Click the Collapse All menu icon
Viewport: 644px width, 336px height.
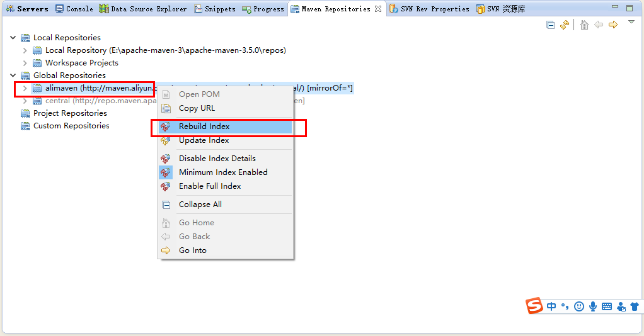coord(166,204)
